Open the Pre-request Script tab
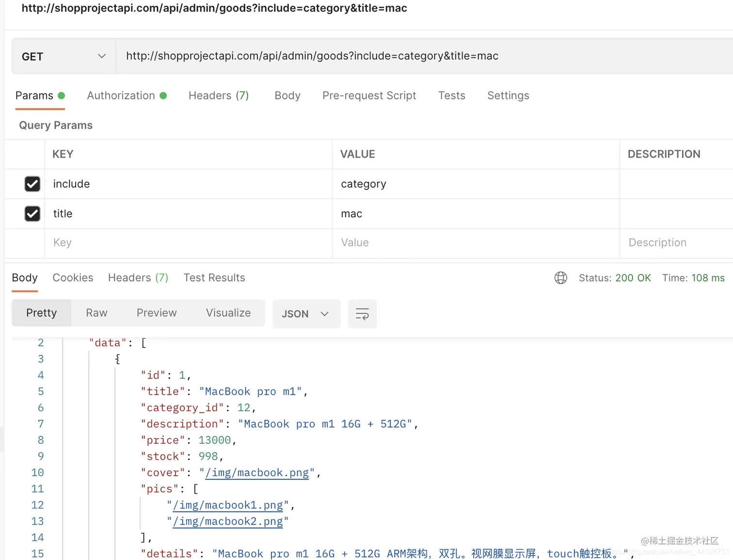Screen dimensions: 733x560 tap(369, 96)
